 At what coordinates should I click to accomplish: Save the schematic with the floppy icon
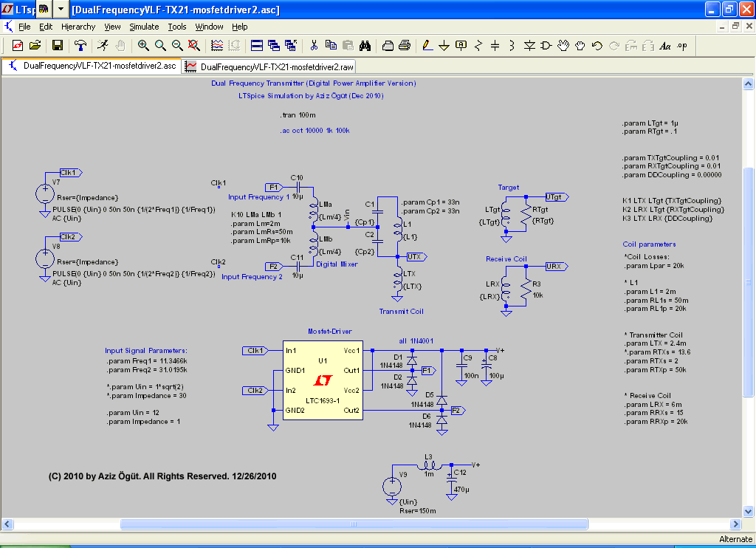[57, 46]
